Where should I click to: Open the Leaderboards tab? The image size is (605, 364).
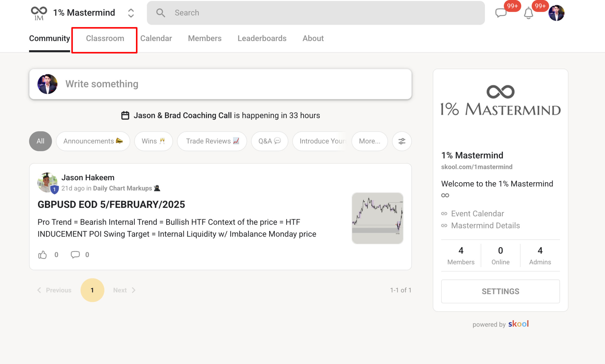[262, 38]
